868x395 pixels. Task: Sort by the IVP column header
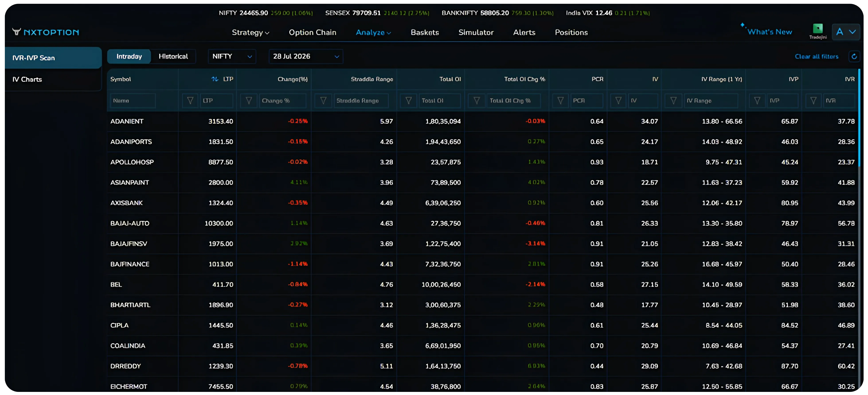click(x=794, y=79)
